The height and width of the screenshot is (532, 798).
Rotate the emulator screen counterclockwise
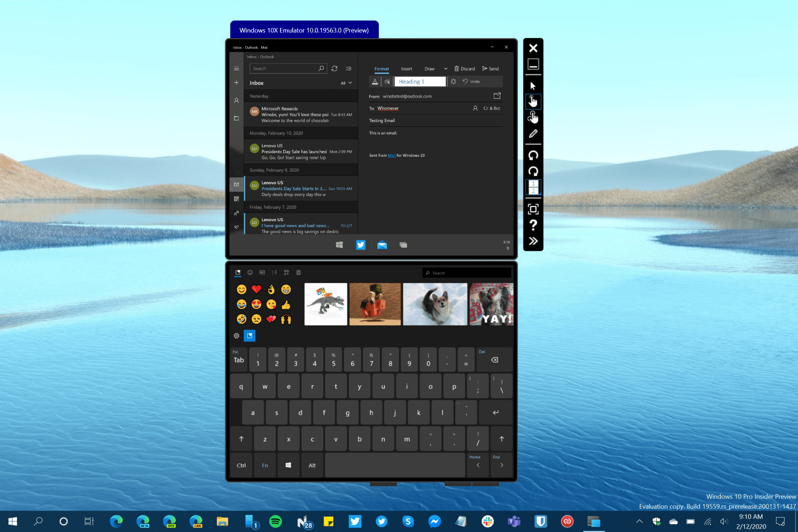click(533, 155)
